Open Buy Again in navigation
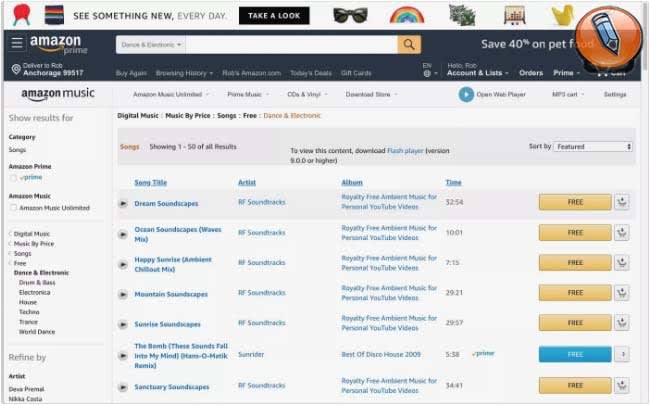The height and width of the screenshot is (405, 650). [131, 73]
